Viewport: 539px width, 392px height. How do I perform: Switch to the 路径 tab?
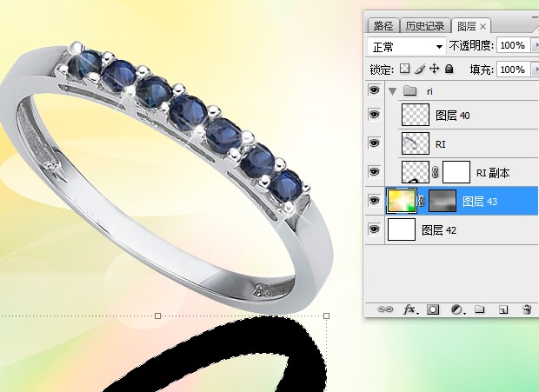tap(383, 26)
